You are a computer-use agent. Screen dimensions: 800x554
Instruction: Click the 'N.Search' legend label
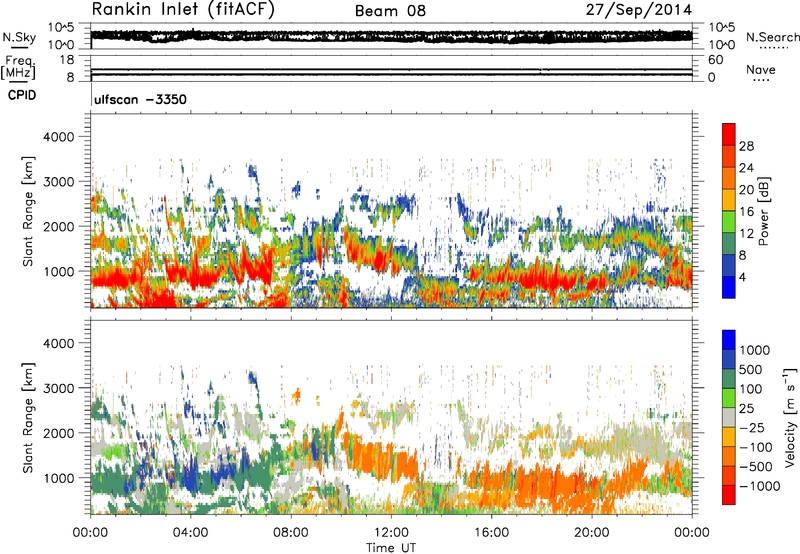pos(772,37)
